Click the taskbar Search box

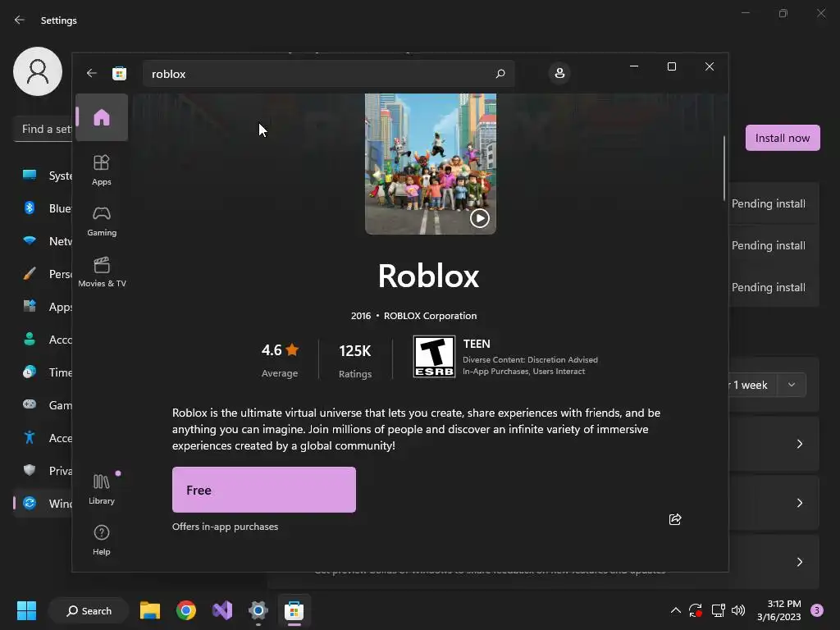[89, 610]
